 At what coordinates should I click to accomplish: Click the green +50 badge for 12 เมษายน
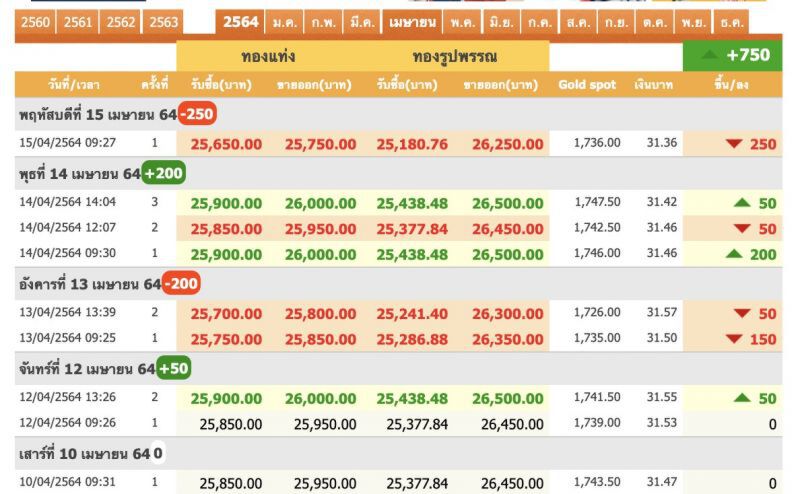(173, 368)
